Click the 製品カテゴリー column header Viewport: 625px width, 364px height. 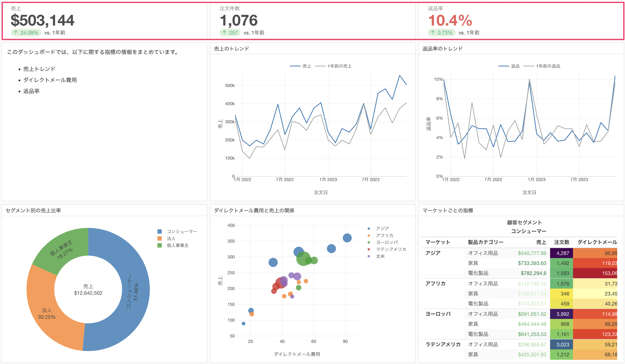(485, 242)
